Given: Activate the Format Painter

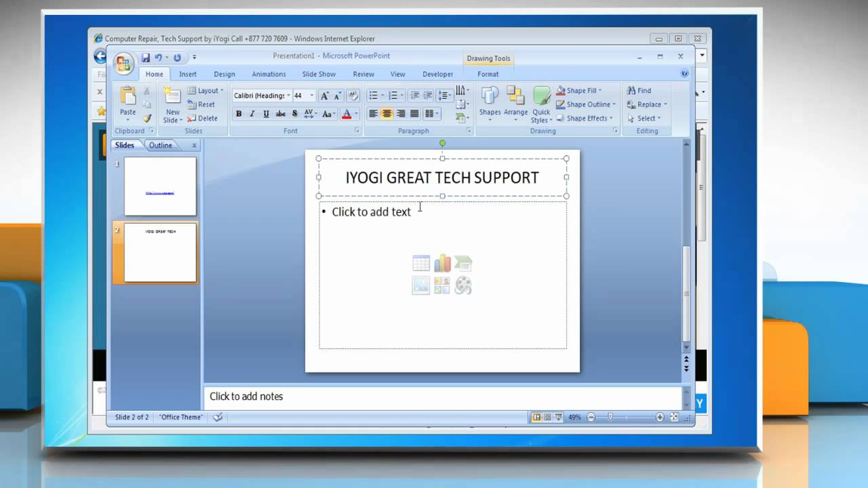Looking at the screenshot, I should tap(146, 118).
